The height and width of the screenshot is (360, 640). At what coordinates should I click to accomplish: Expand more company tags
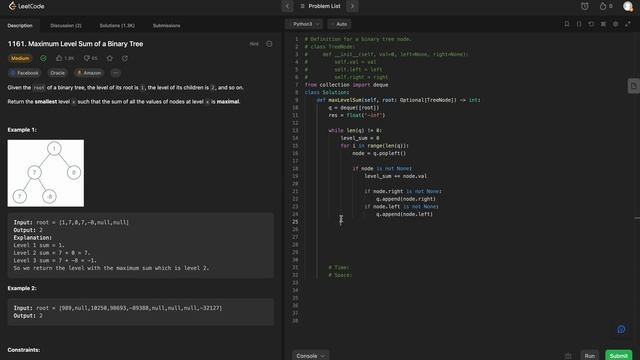pyautogui.click(x=116, y=73)
